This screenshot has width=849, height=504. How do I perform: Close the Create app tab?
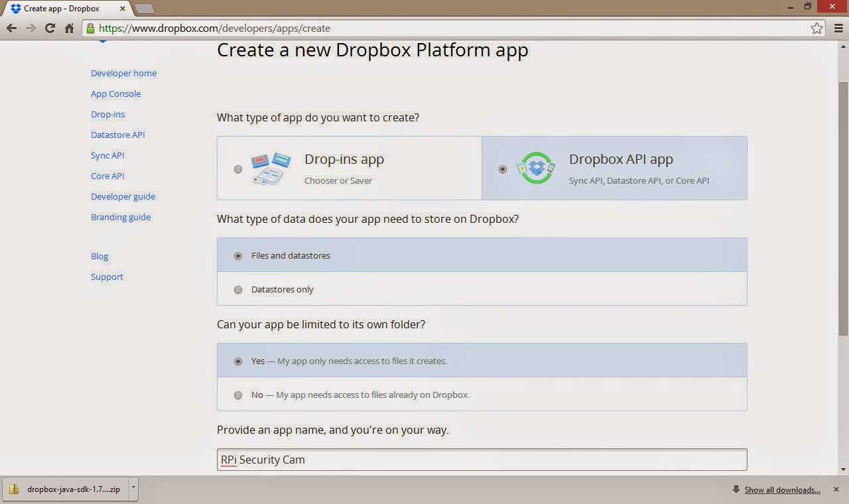(121, 9)
